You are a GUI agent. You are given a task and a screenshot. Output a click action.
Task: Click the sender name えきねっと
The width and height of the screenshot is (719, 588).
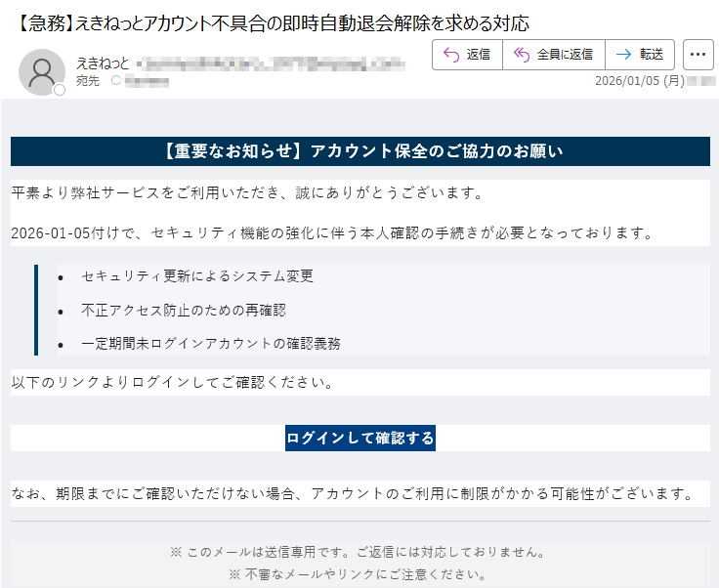[x=103, y=63]
